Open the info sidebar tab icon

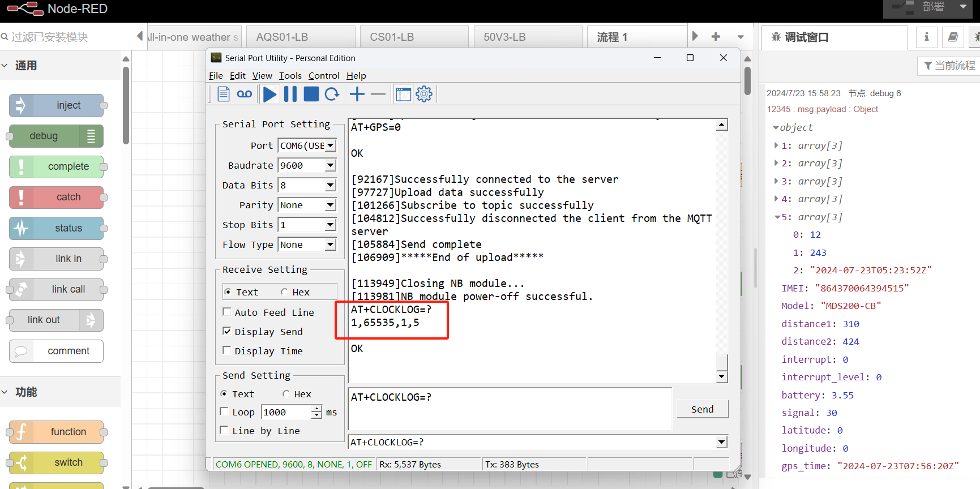point(926,37)
